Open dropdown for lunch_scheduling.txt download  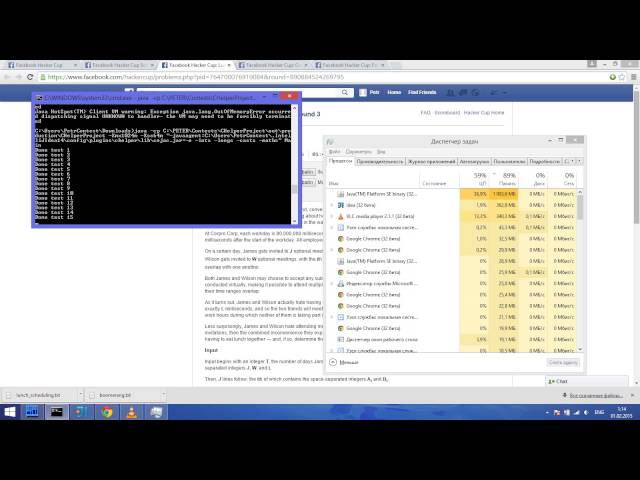80,395
